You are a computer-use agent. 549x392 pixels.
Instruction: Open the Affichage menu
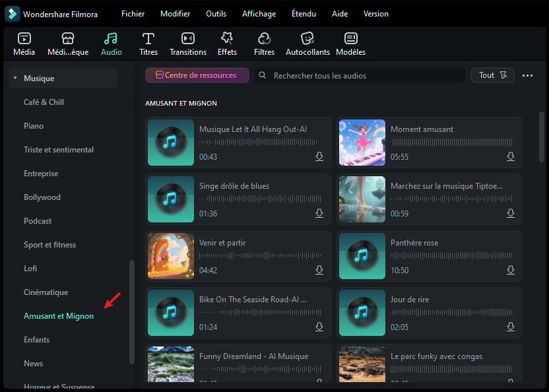coord(258,14)
